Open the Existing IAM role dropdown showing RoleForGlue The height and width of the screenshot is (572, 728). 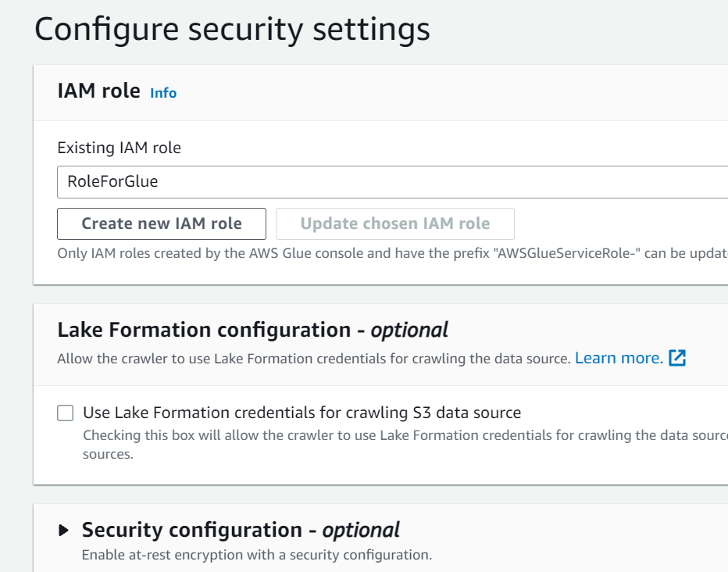tap(392, 182)
